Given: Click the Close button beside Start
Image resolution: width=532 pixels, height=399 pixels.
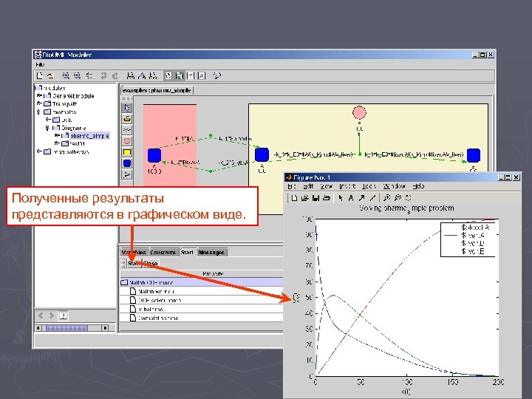Looking at the screenshot, I should pyautogui.click(x=150, y=263).
